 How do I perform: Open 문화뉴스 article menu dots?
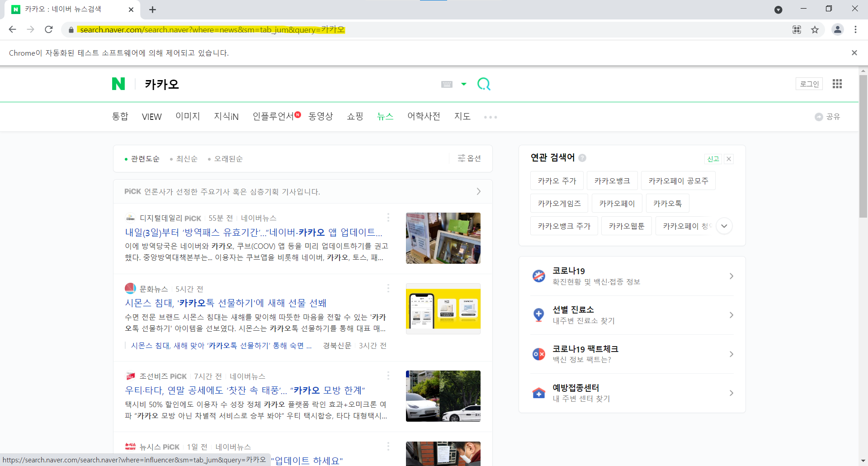(388, 288)
